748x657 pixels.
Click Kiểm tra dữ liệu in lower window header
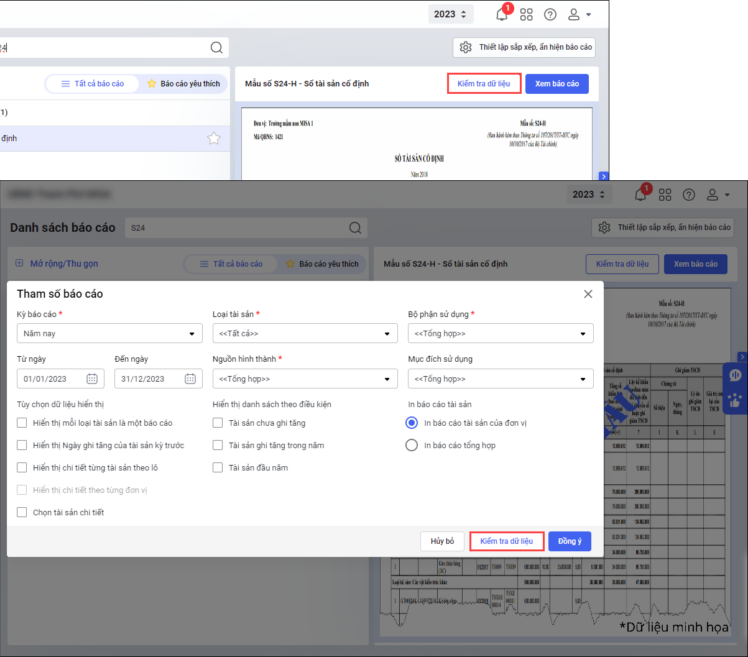coord(622,264)
